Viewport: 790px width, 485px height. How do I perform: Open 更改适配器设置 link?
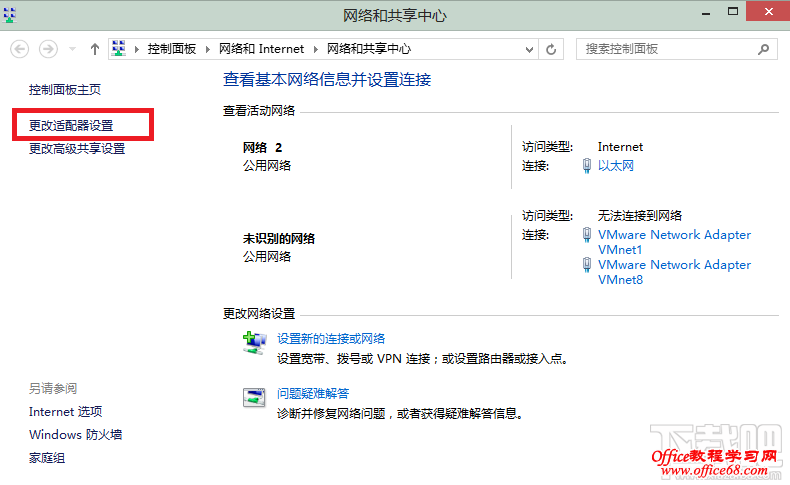(71, 125)
